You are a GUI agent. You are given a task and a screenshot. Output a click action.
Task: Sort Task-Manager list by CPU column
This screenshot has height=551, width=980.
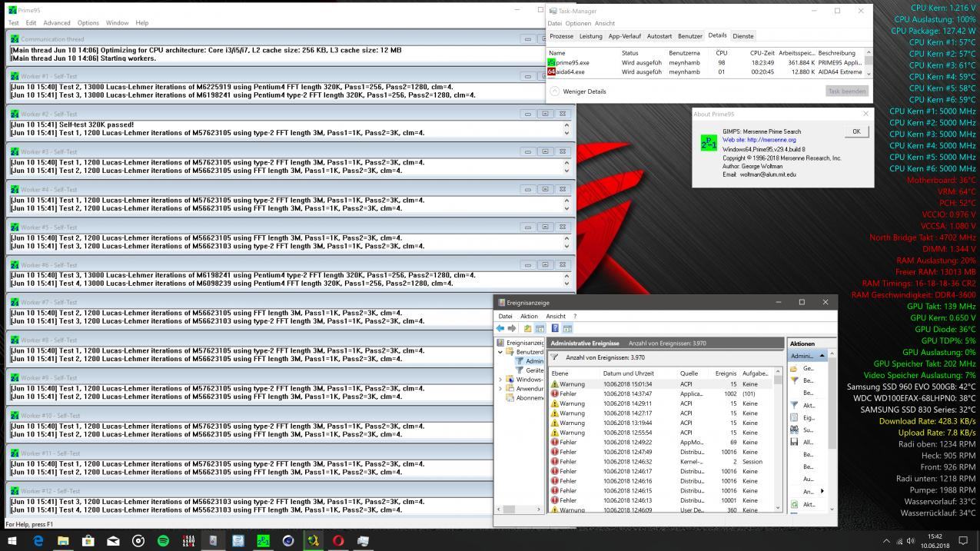[x=721, y=53]
